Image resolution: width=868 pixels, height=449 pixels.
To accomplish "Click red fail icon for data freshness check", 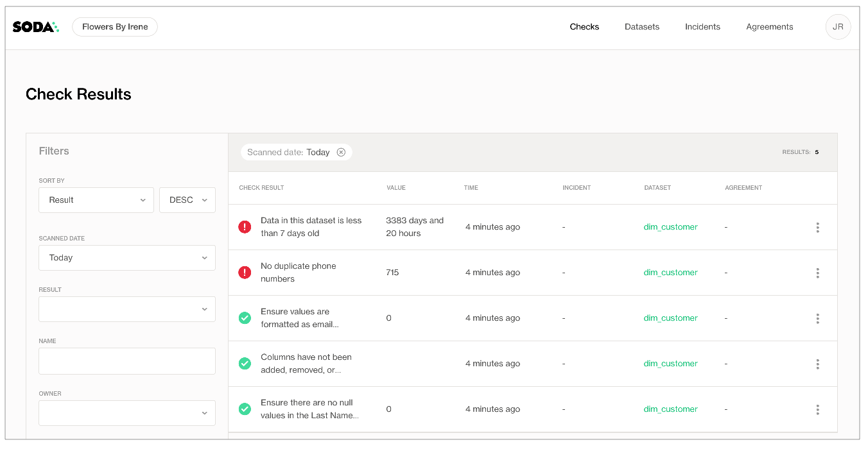I will 245,227.
